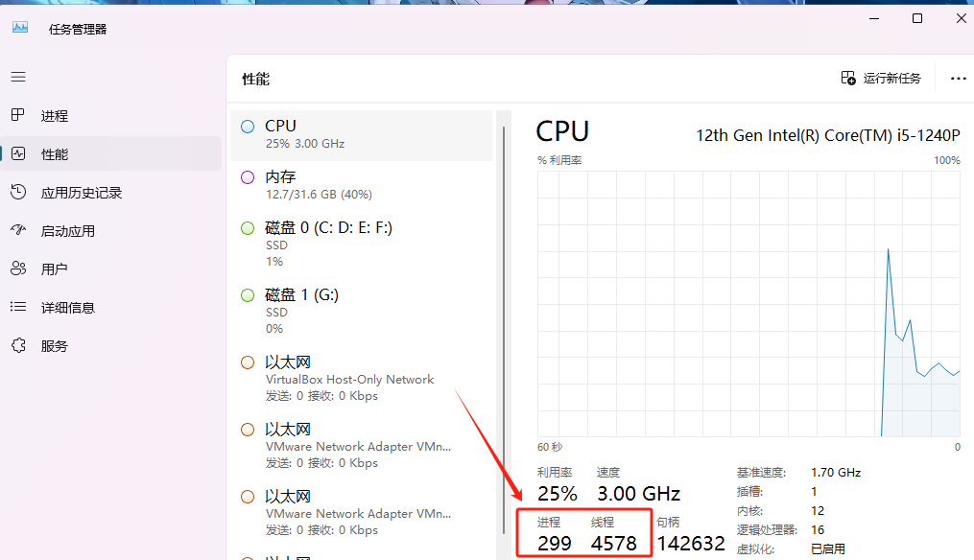Go to the 进程 page

click(x=110, y=115)
